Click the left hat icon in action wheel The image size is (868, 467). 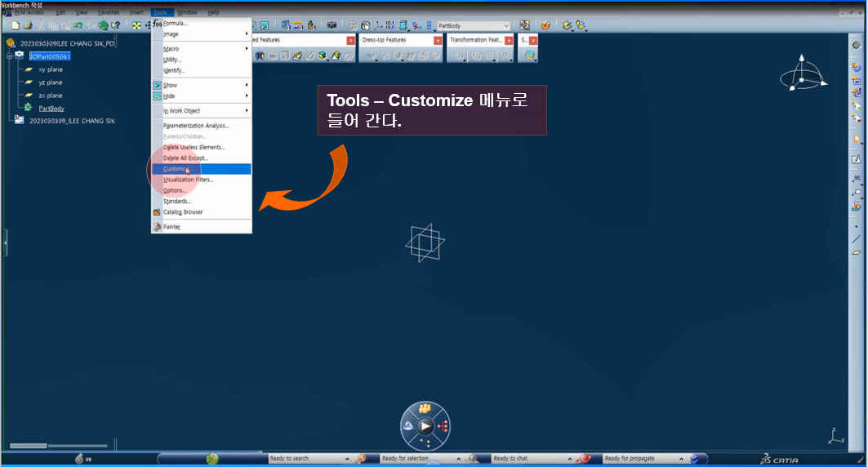coord(407,425)
